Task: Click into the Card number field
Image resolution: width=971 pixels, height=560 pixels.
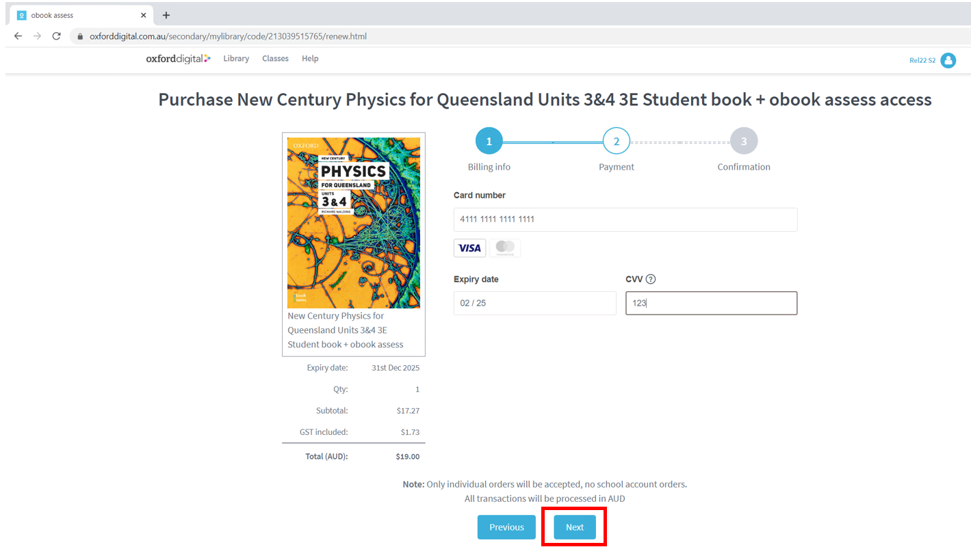Action: point(625,219)
